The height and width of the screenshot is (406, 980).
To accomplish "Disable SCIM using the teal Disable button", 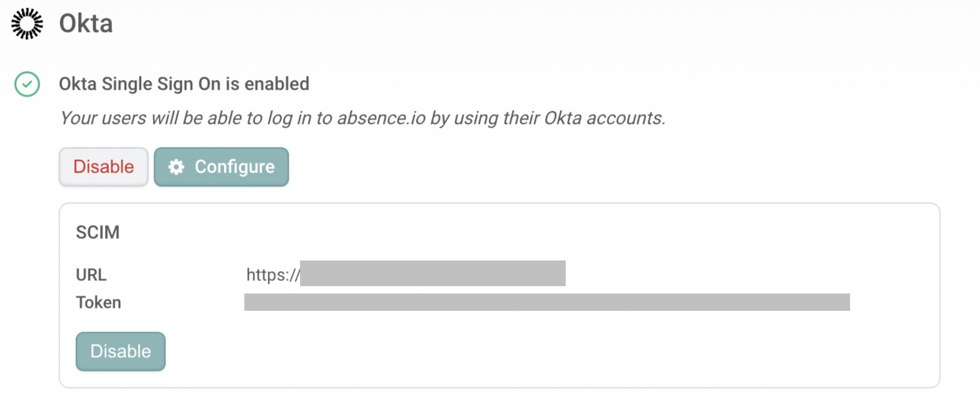I will (x=121, y=351).
